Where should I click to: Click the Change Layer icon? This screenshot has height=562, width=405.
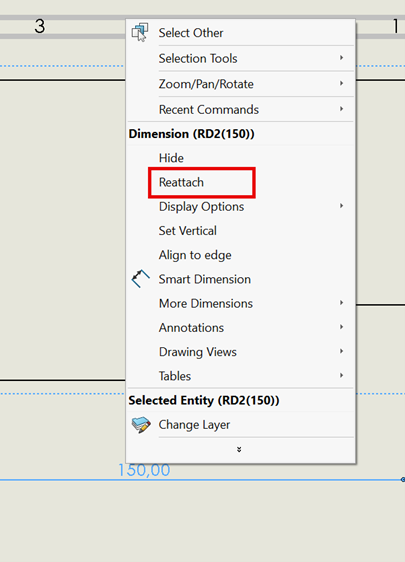[x=141, y=425]
